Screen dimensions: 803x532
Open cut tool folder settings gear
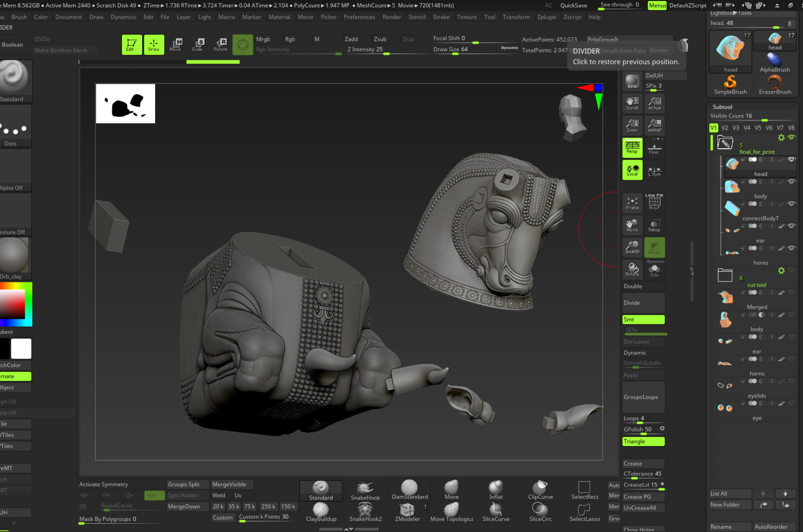click(x=781, y=270)
